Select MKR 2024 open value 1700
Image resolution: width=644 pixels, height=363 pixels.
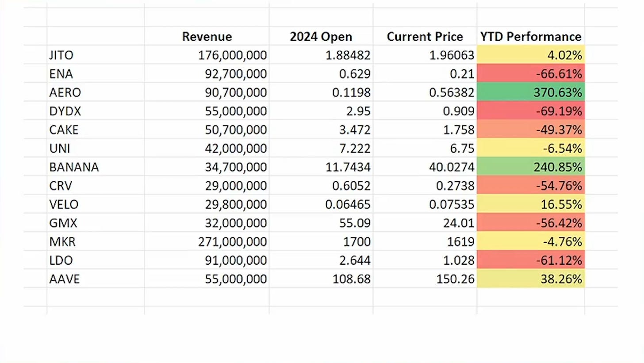[x=321, y=241]
